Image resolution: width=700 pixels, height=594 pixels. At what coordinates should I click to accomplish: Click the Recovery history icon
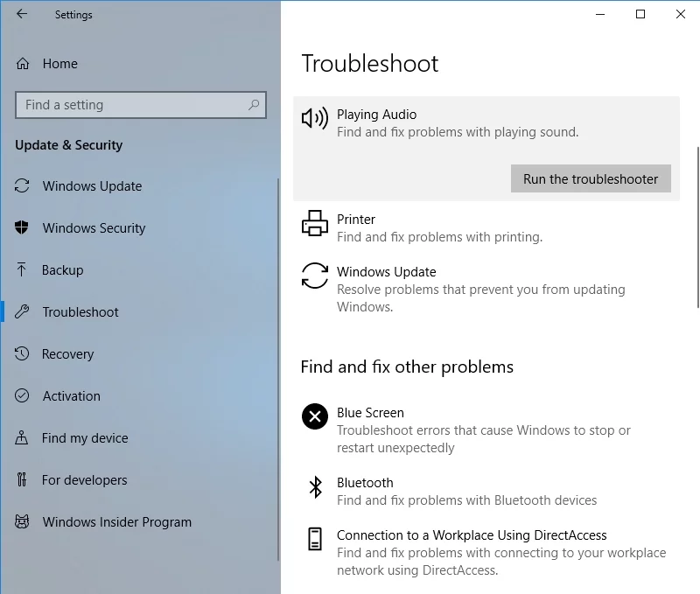tap(23, 354)
